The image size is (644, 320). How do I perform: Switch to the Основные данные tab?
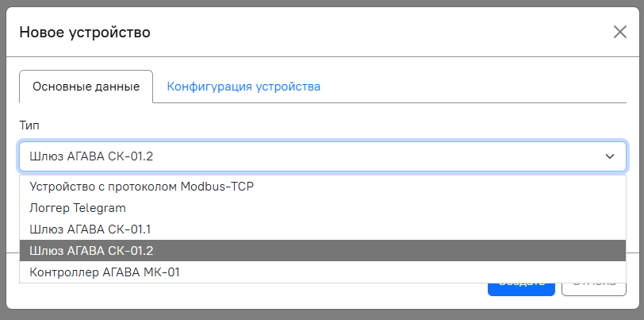pyautogui.click(x=86, y=87)
